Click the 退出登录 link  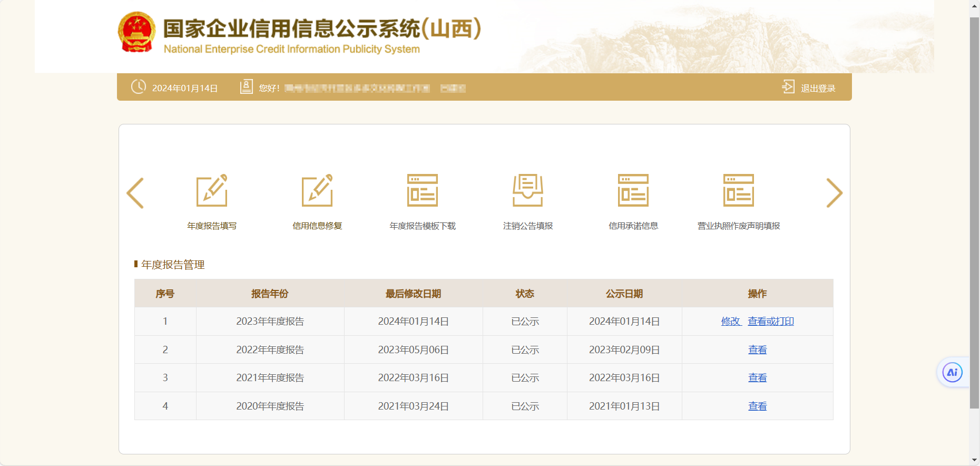pos(818,88)
